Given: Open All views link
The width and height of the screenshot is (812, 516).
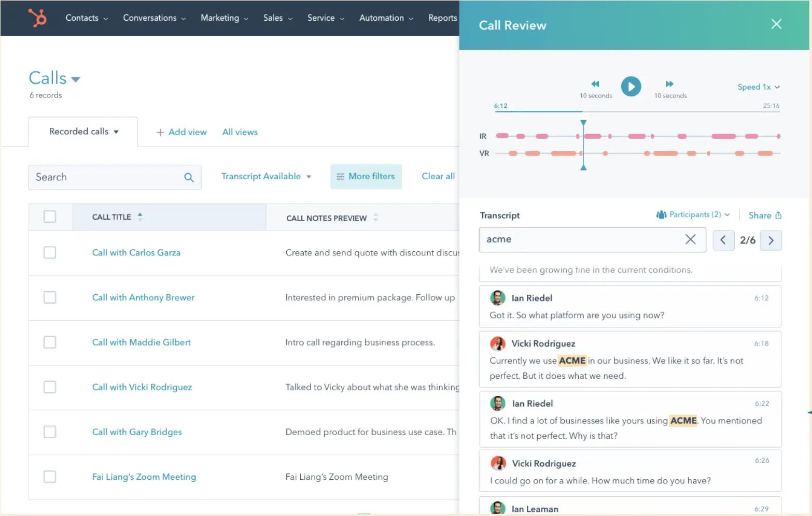Looking at the screenshot, I should coord(240,132).
